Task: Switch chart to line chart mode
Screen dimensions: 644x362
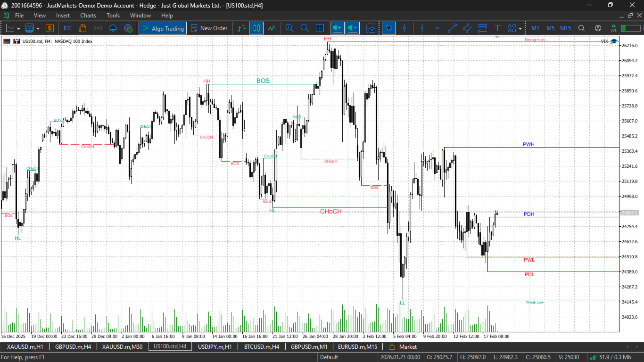Action: tap(272, 28)
